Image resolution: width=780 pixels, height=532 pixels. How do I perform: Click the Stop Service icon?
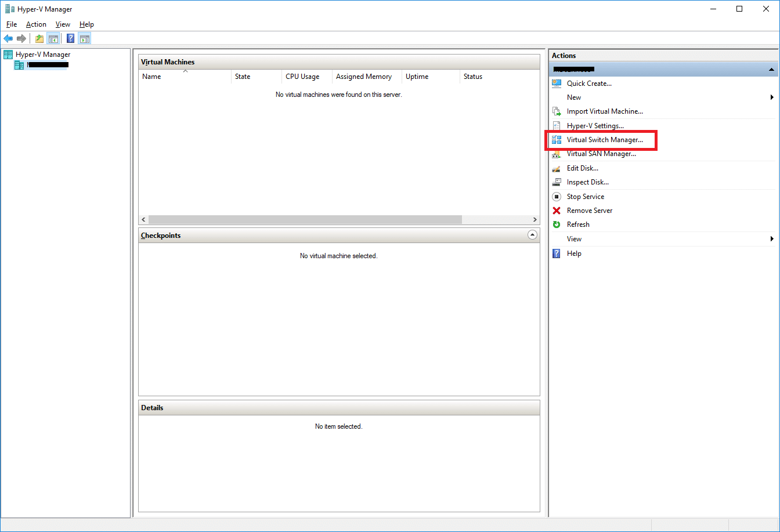point(557,197)
